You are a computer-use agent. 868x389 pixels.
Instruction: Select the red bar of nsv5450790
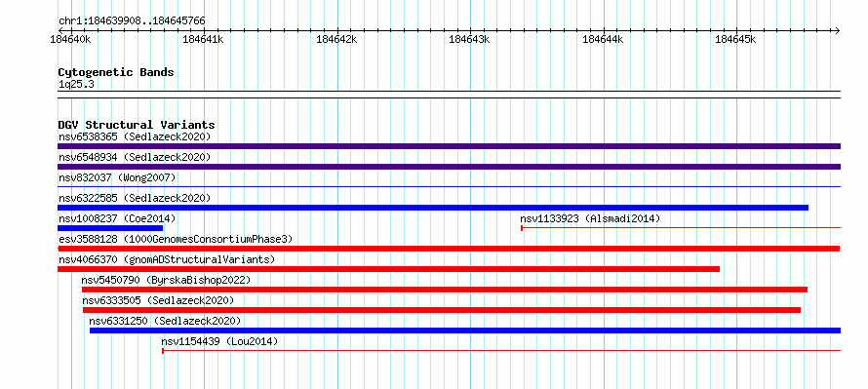point(445,290)
